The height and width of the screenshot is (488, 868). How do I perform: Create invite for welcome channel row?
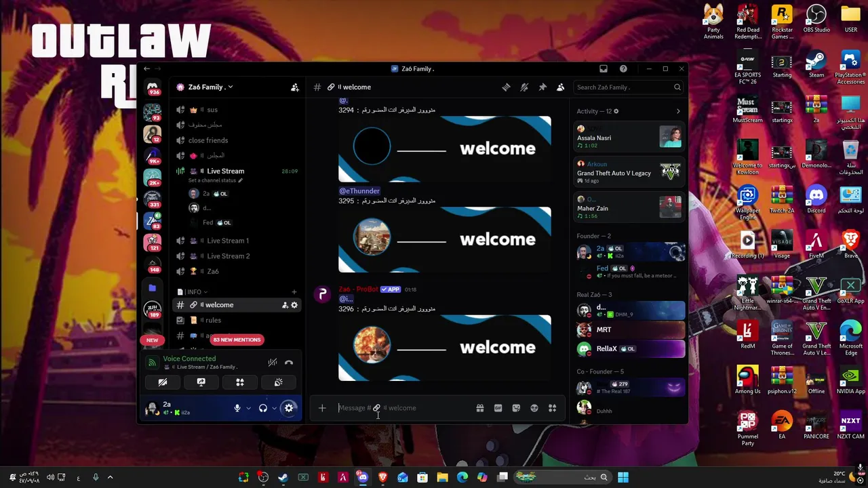coord(285,305)
